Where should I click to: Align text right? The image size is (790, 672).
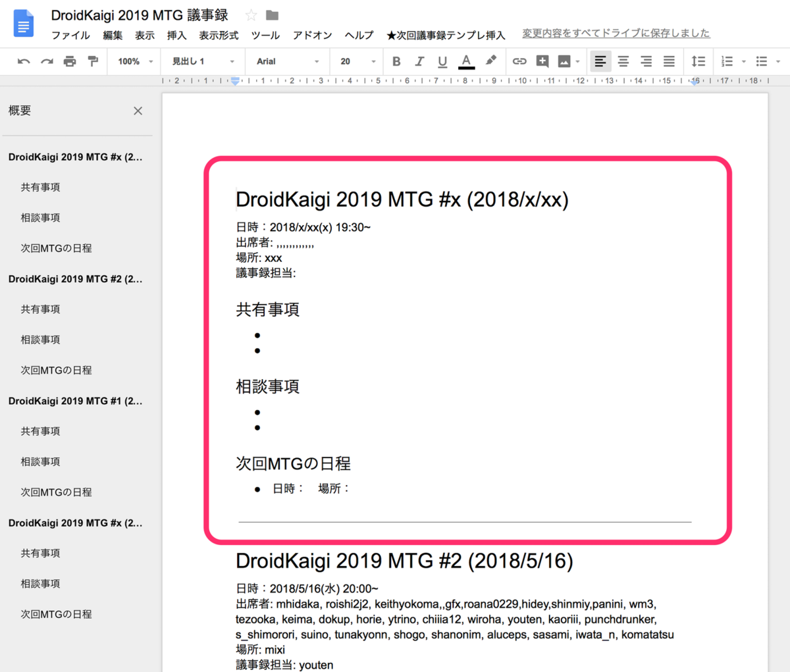[646, 61]
